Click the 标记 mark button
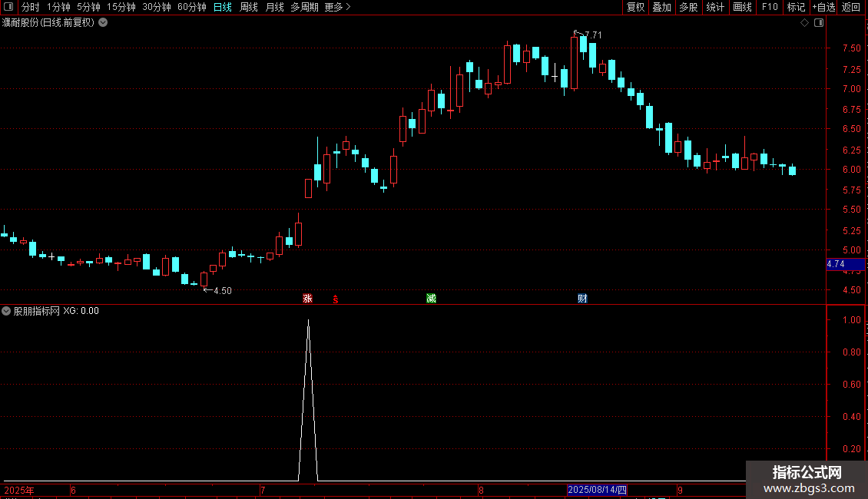This screenshot has height=499, width=868. click(x=796, y=7)
